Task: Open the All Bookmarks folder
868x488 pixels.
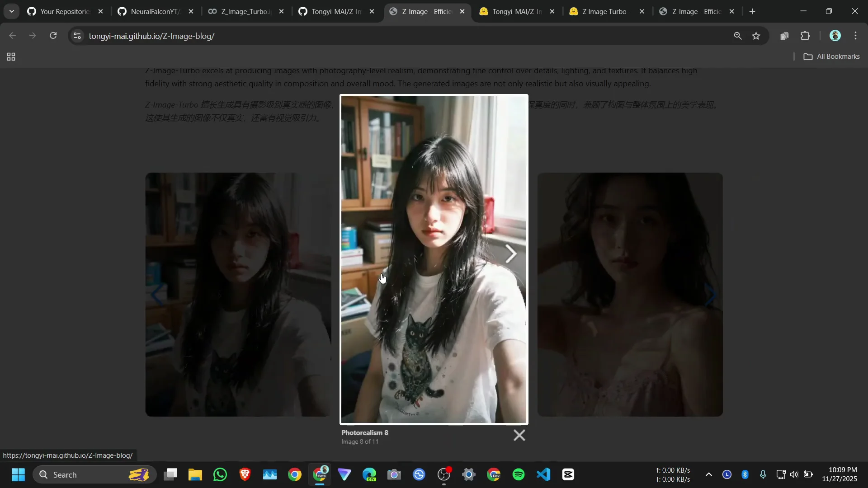Action: pyautogui.click(x=832, y=56)
